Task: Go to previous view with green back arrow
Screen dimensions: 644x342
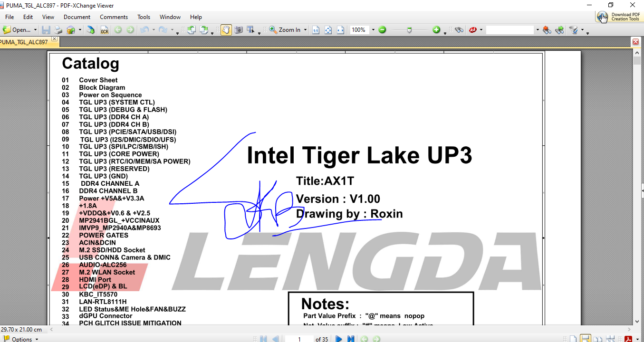Action: [x=118, y=30]
